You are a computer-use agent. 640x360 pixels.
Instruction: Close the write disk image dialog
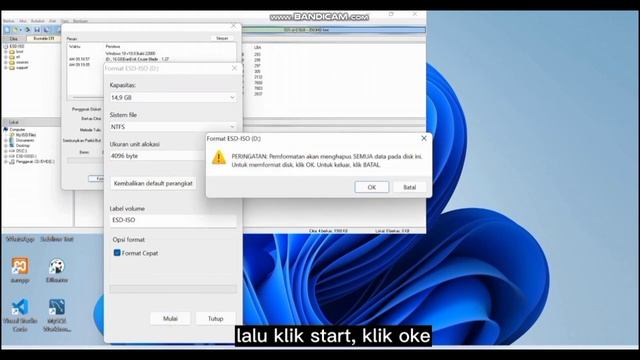pos(233,26)
